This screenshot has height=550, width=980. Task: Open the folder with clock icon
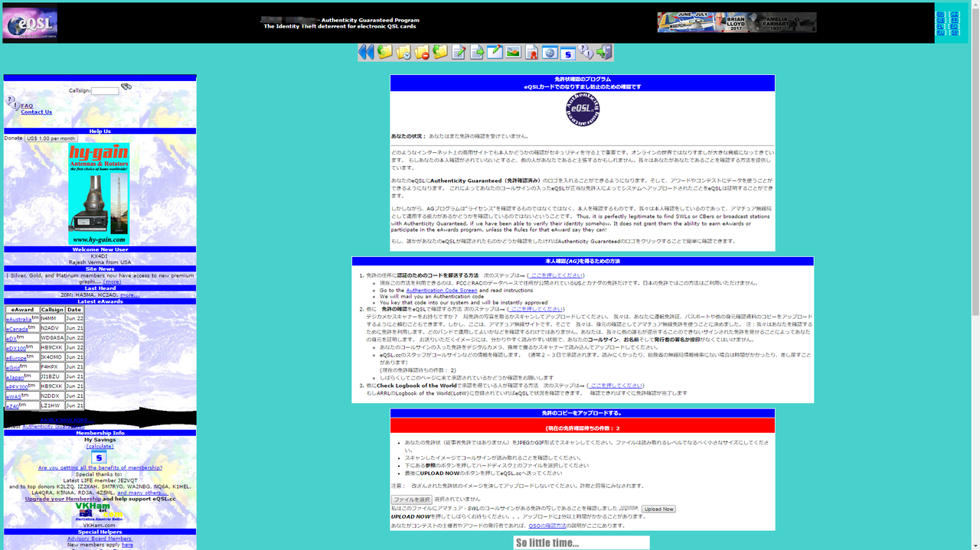point(403,52)
